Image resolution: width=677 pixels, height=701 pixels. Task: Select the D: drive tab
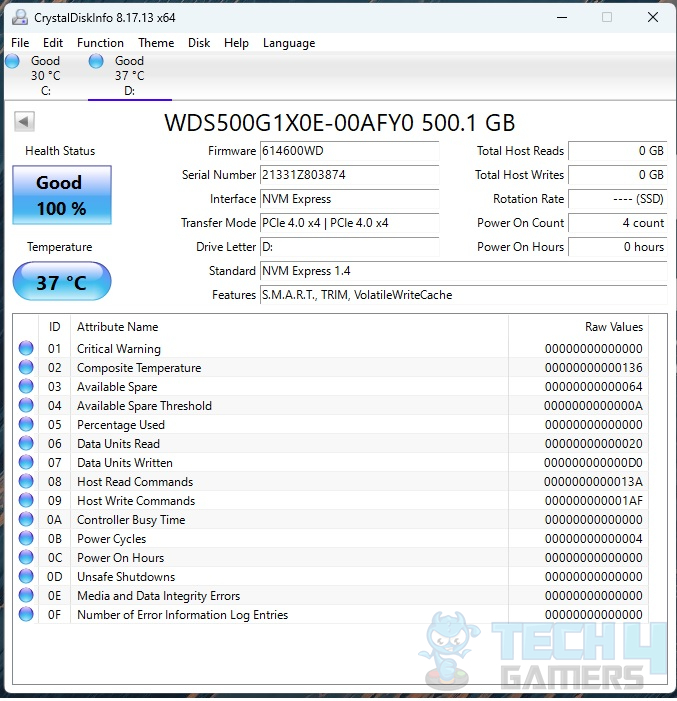coord(130,76)
